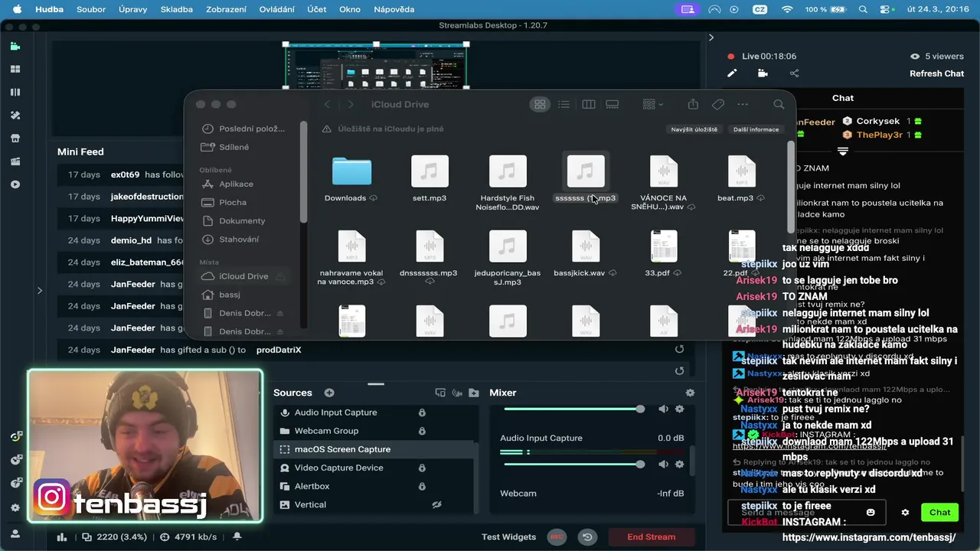Open Finder group-by dropdown

tap(653, 104)
